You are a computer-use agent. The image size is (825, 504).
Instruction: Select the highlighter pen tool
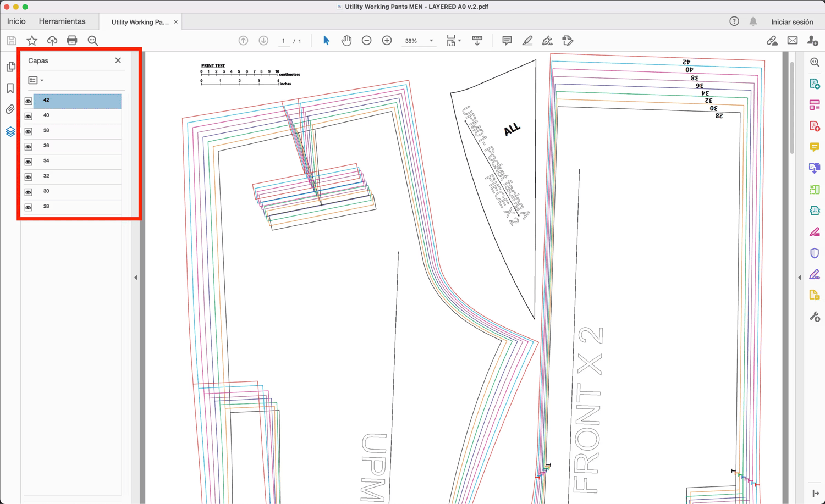(527, 41)
